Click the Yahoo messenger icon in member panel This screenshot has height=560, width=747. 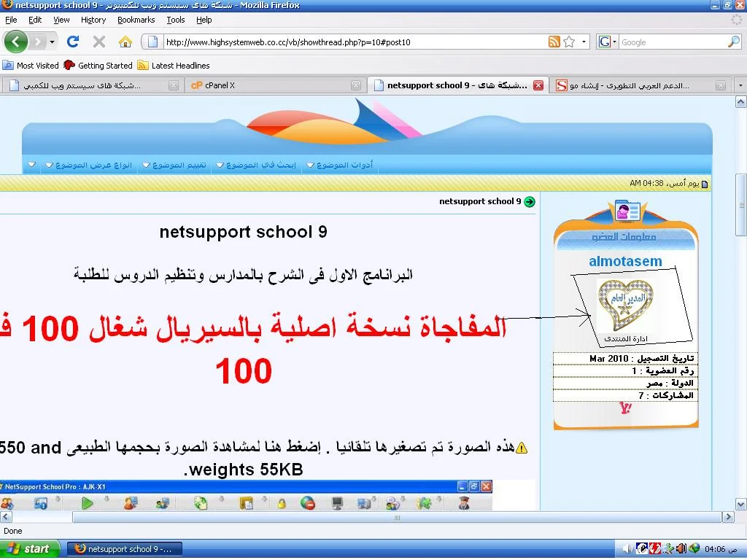tap(624, 408)
